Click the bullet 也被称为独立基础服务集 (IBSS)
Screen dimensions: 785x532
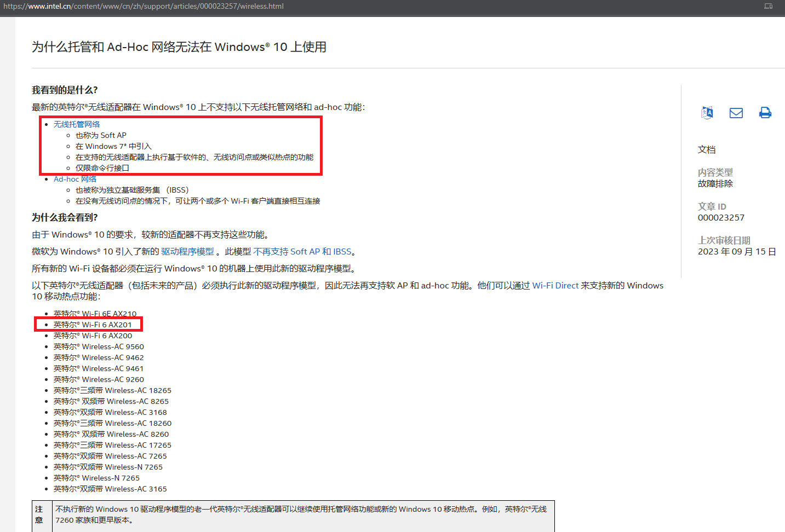pos(132,190)
